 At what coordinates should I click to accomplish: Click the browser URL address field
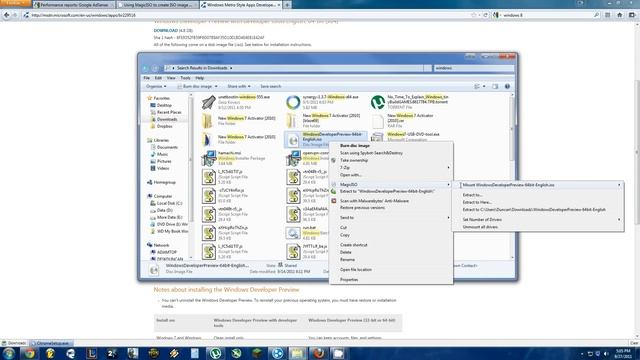(x=249, y=15)
